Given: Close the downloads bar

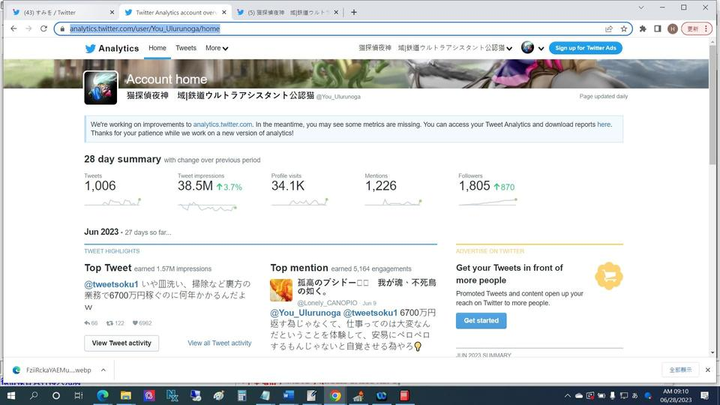Looking at the screenshot, I should (708, 370).
